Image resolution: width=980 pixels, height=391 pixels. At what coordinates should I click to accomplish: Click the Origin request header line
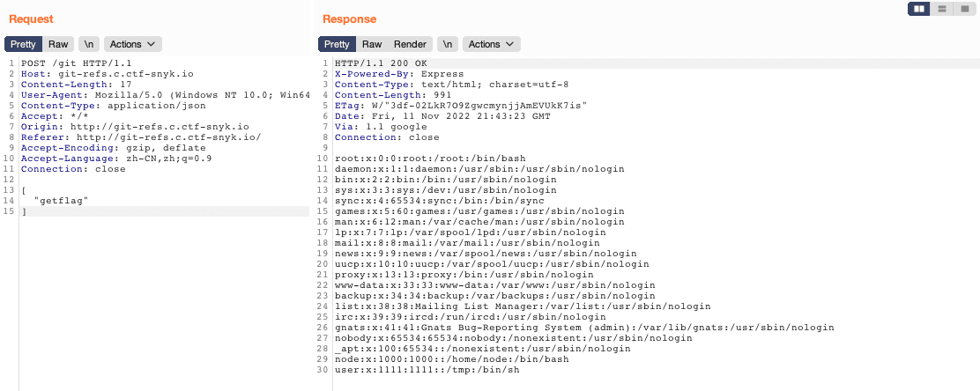135,127
